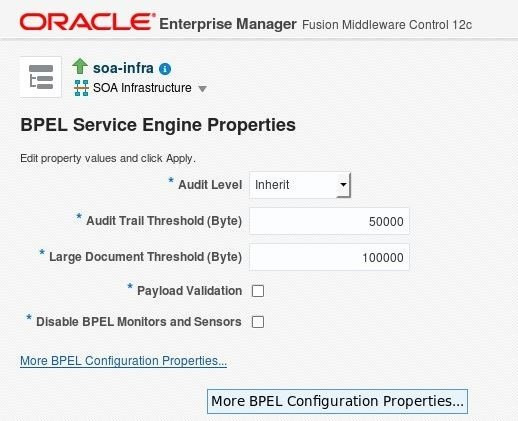Click the Oracle logo
The height and width of the screenshot is (421, 518).
pyautogui.click(x=88, y=22)
